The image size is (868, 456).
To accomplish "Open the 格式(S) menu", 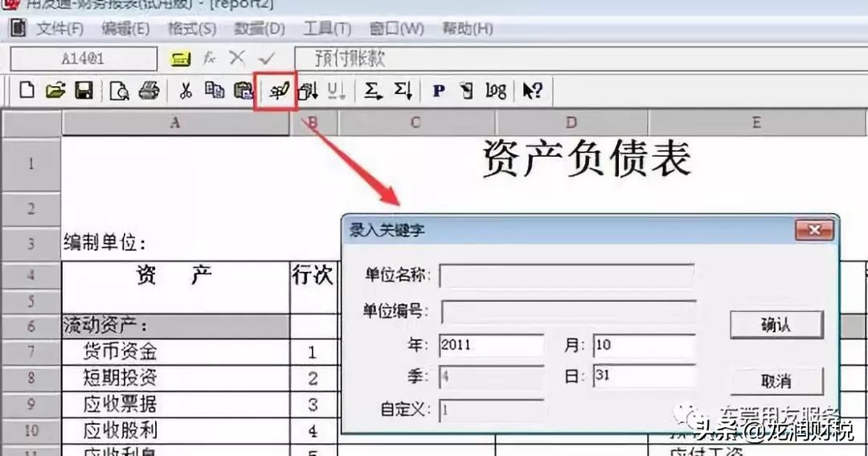I will [x=192, y=28].
